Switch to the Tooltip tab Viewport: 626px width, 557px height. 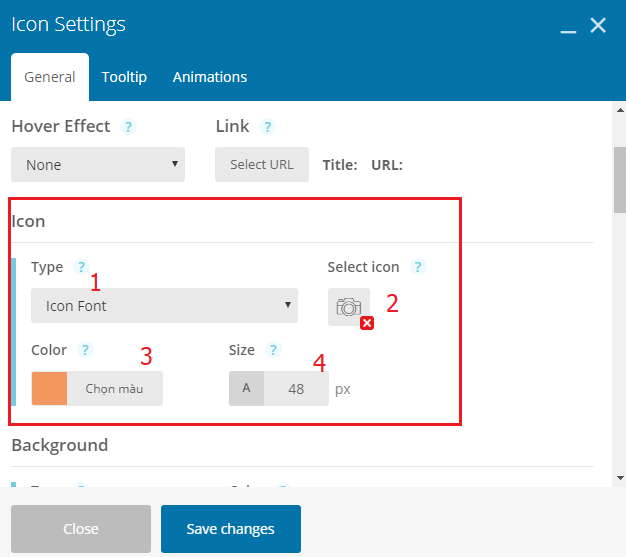tap(124, 77)
